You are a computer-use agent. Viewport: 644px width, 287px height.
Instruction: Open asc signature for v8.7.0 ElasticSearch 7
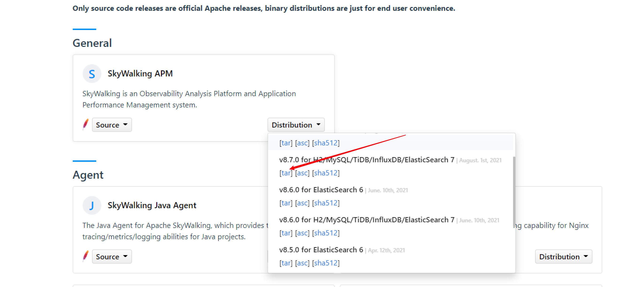tap(302, 173)
